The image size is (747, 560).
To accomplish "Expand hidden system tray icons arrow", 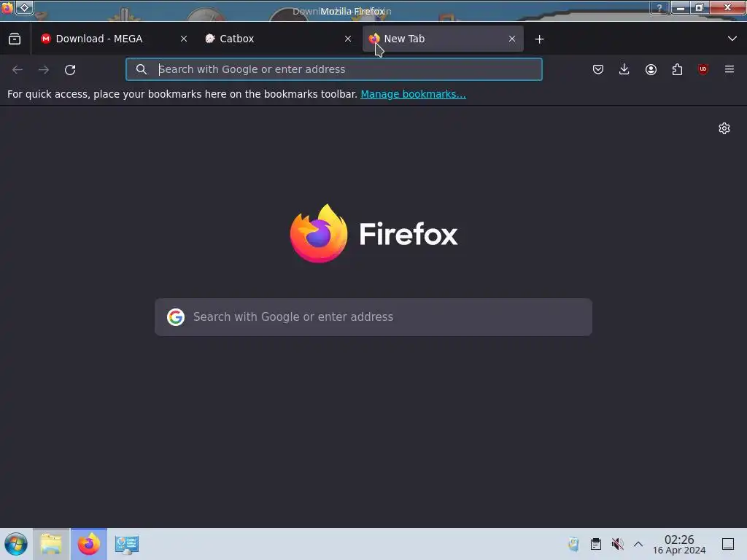I will 638,544.
